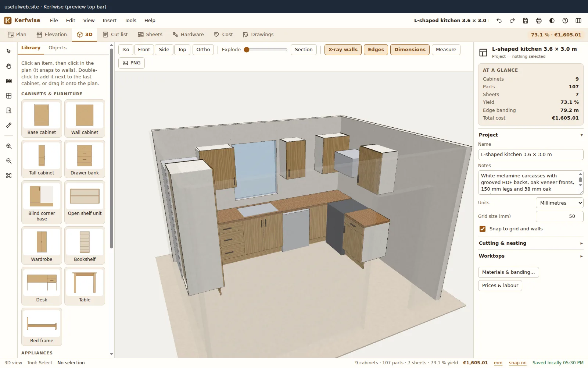
Task: Save the project with disk icon
Action: (526, 21)
